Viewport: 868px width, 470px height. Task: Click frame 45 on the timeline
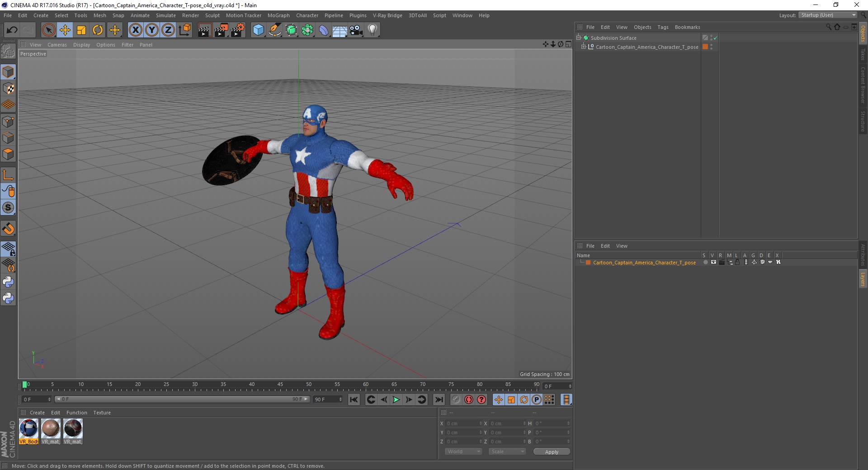(x=280, y=385)
